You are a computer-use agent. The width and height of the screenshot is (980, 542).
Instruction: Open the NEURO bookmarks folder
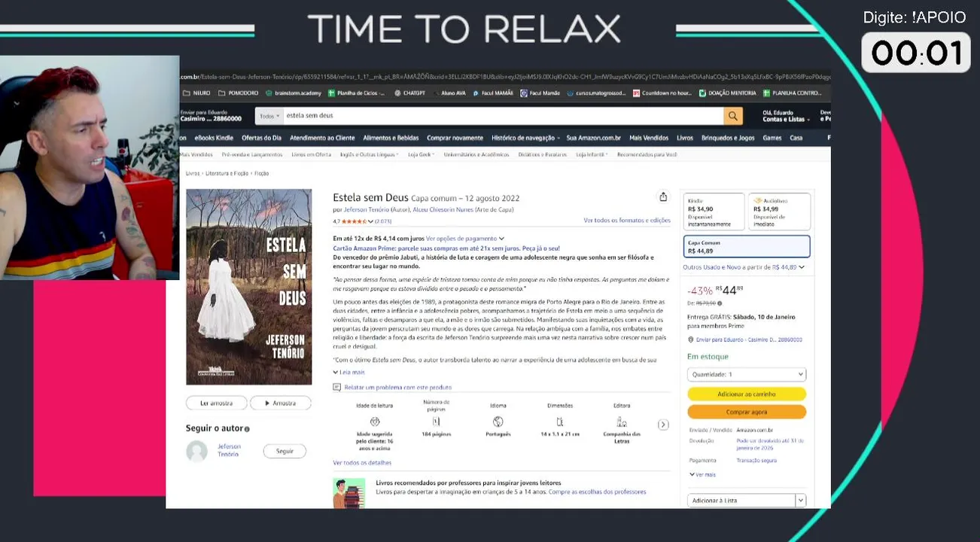[196, 93]
